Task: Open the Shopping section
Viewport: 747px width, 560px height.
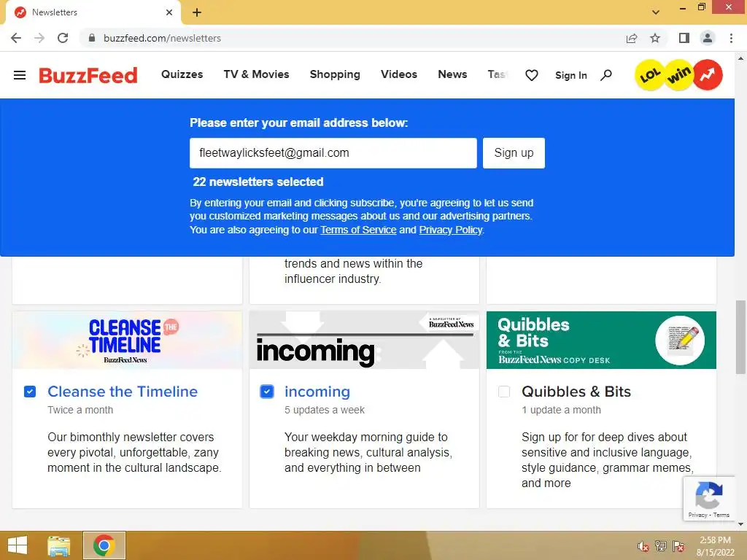Action: point(335,74)
